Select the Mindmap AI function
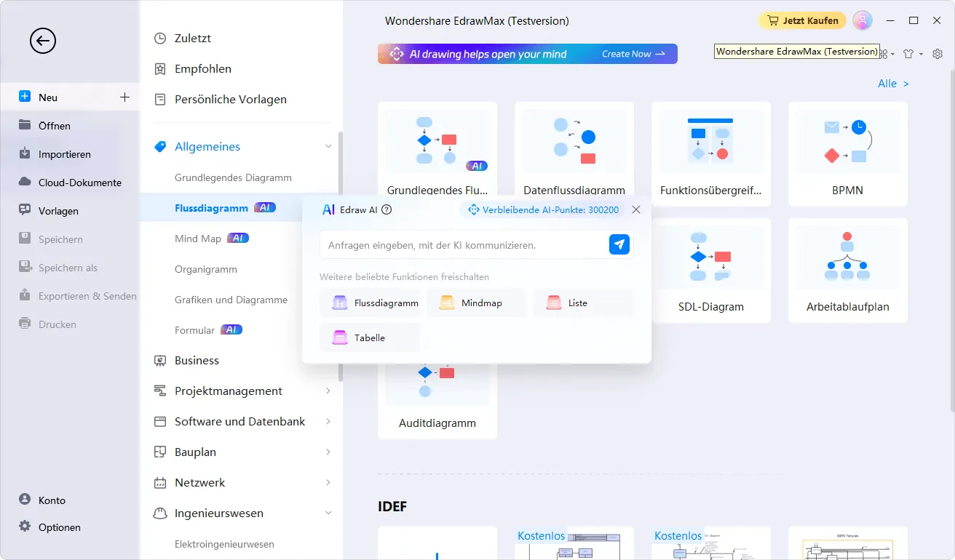Image resolution: width=955 pixels, height=560 pixels. [477, 303]
